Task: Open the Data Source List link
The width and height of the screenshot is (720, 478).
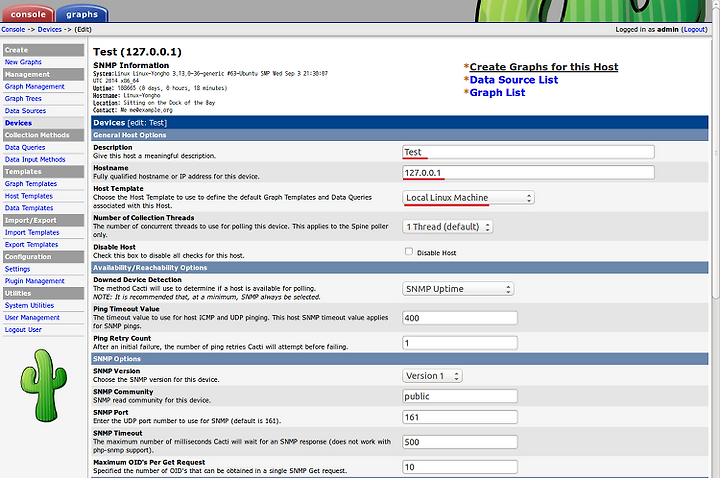Action: point(514,80)
